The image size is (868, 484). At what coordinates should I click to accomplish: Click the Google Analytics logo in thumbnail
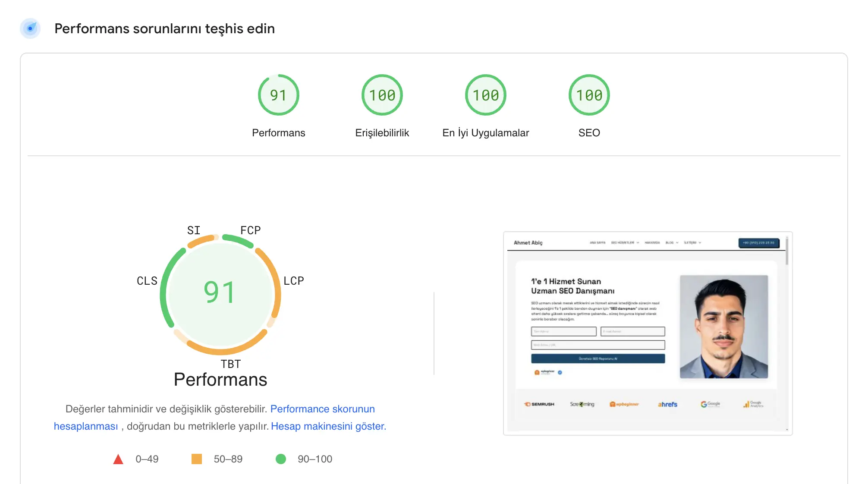pyautogui.click(x=753, y=404)
